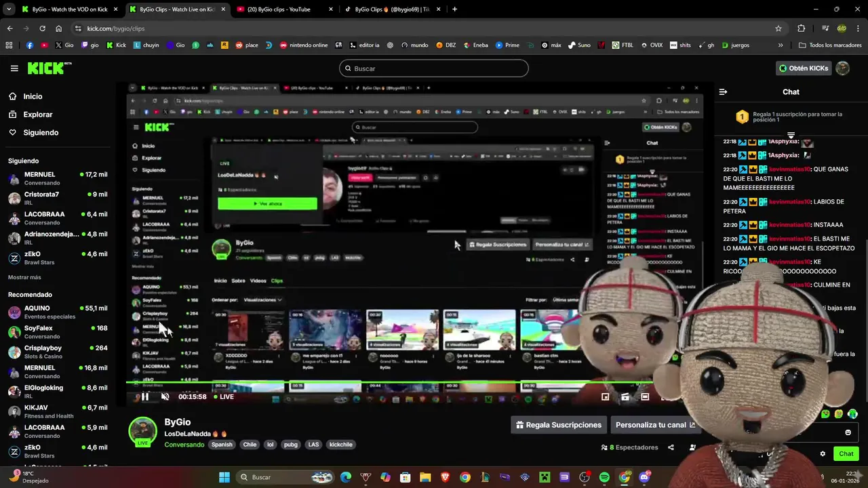
Task: Click the KICK logo
Action: coord(49,68)
